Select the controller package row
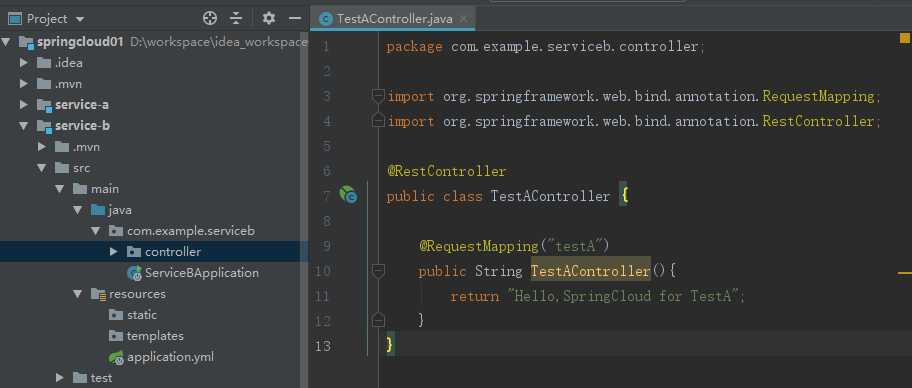The image size is (912, 388). tap(154, 252)
